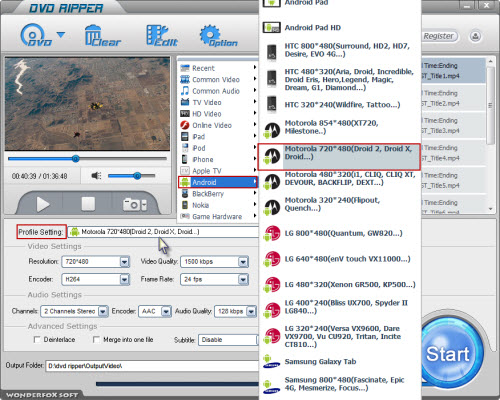500x400 pixels.
Task: Enable the Deinterlace checkbox
Action: [x=37, y=340]
